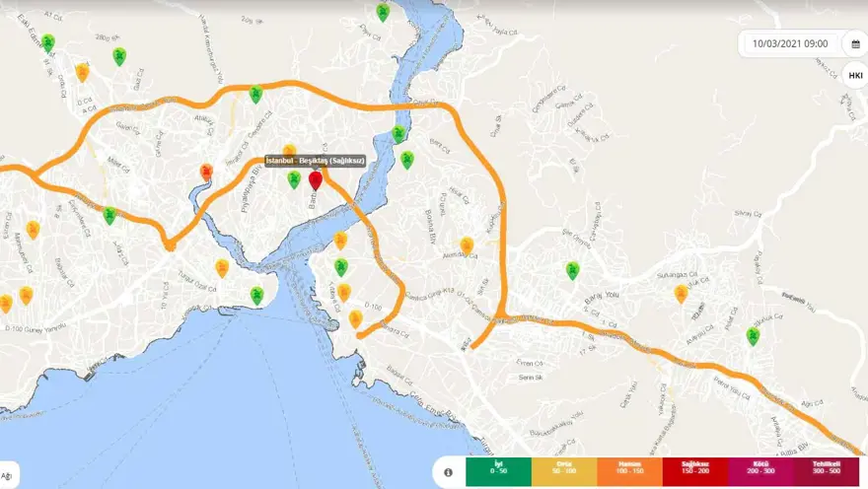Select the dark orange marker left of Beşiktaş
868x489 pixels.
click(x=206, y=173)
